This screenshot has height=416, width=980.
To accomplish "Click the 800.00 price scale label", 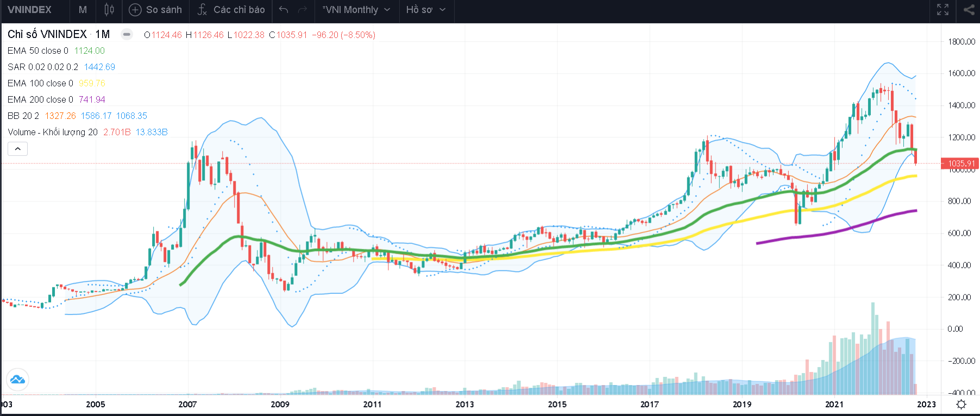I will [959, 201].
